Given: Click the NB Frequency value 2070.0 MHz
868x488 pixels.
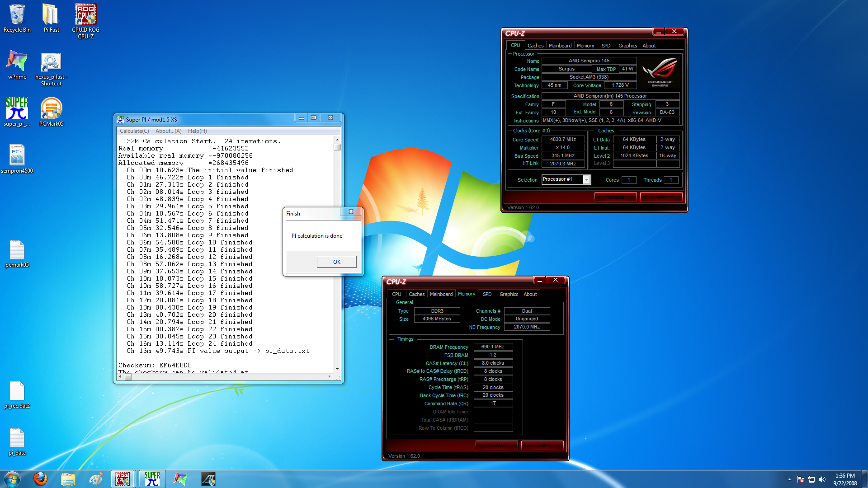Looking at the screenshot, I should click(527, 327).
